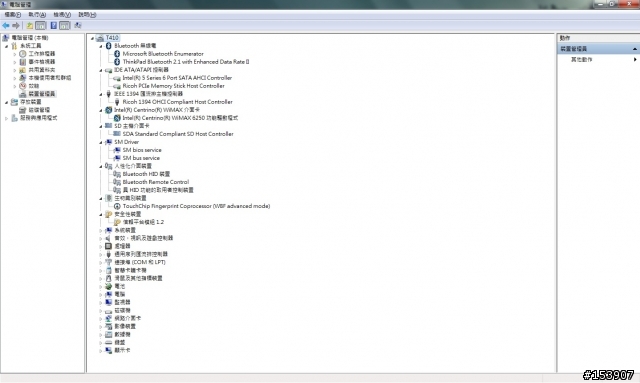This screenshot has height=383, width=640.
Task: Click the Intel Centrino WiMAX 6250 device icon
Action: click(x=117, y=118)
